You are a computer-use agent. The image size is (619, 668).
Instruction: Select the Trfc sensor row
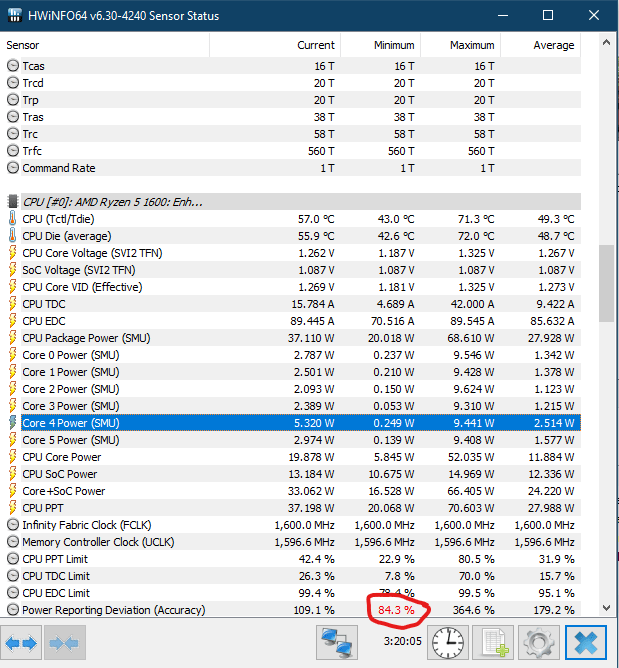294,151
